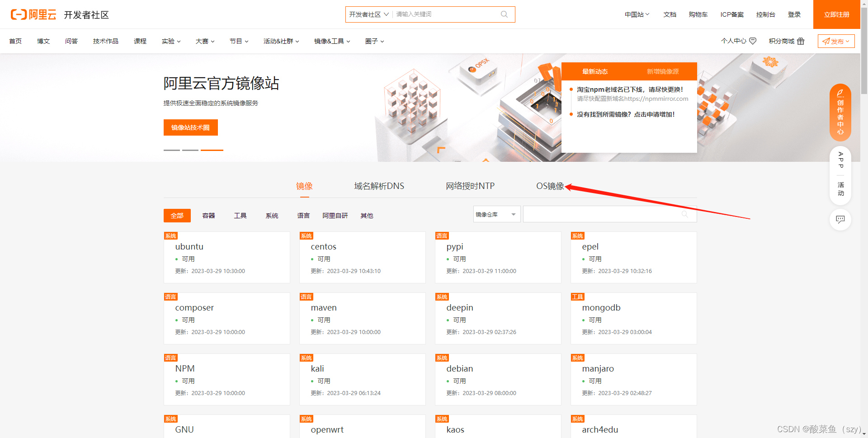Focus the top keyword search field

coord(445,14)
